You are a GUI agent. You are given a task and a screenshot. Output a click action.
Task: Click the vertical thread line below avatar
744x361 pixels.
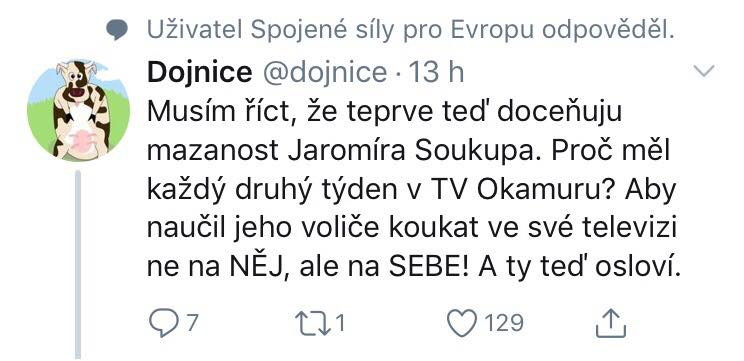coord(78,264)
